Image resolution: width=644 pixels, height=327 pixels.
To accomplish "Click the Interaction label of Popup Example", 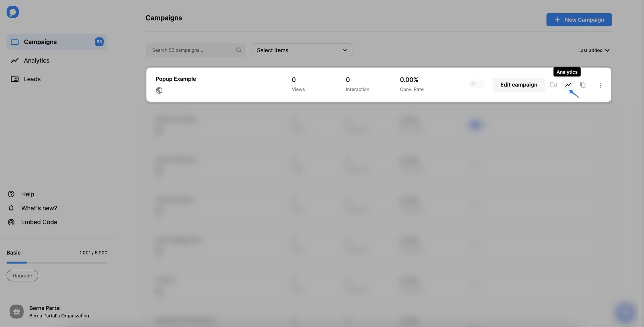I will [x=358, y=89].
